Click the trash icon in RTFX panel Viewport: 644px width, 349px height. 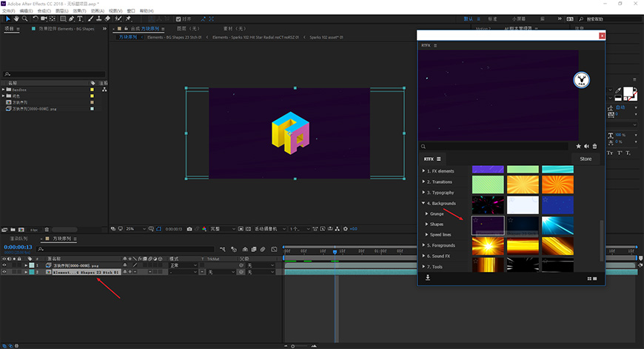pyautogui.click(x=594, y=146)
